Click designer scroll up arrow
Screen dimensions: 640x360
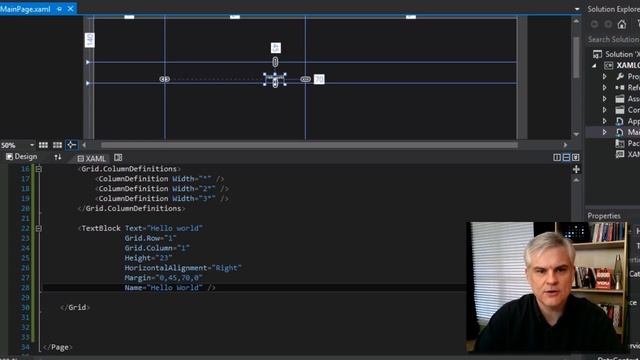click(x=576, y=21)
